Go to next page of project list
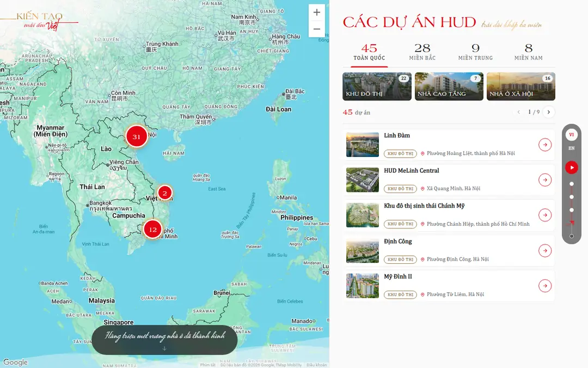This screenshot has width=588, height=368. click(x=549, y=112)
